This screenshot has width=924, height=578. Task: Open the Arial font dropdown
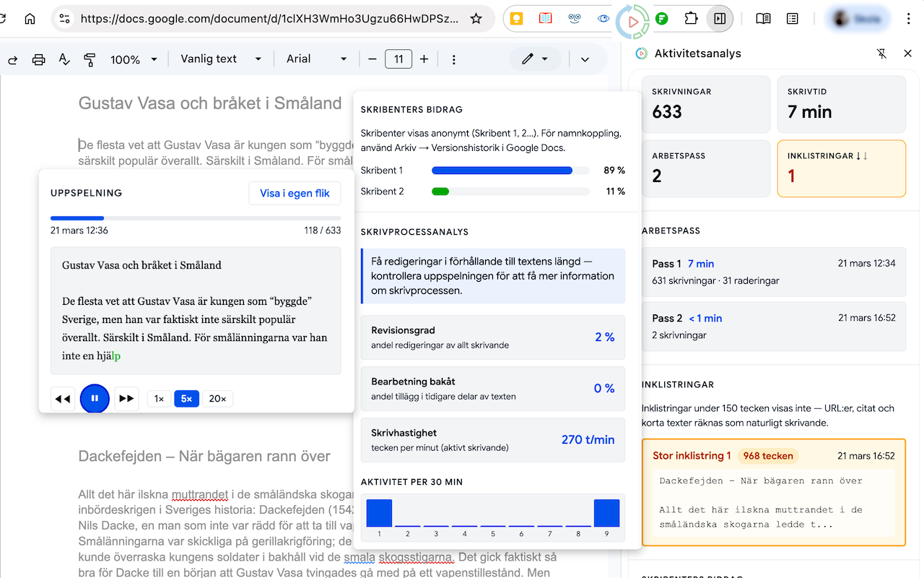click(316, 59)
